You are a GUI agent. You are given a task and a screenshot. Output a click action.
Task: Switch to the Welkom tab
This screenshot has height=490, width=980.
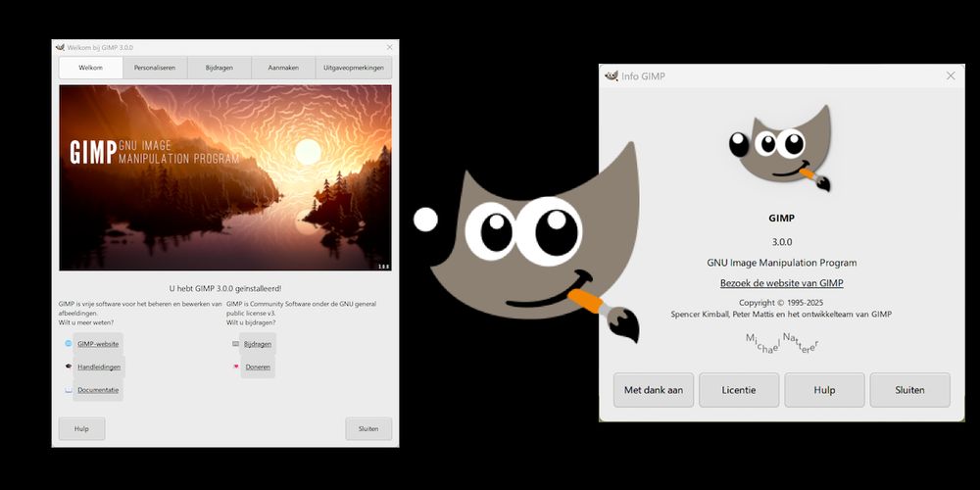[x=90, y=68]
